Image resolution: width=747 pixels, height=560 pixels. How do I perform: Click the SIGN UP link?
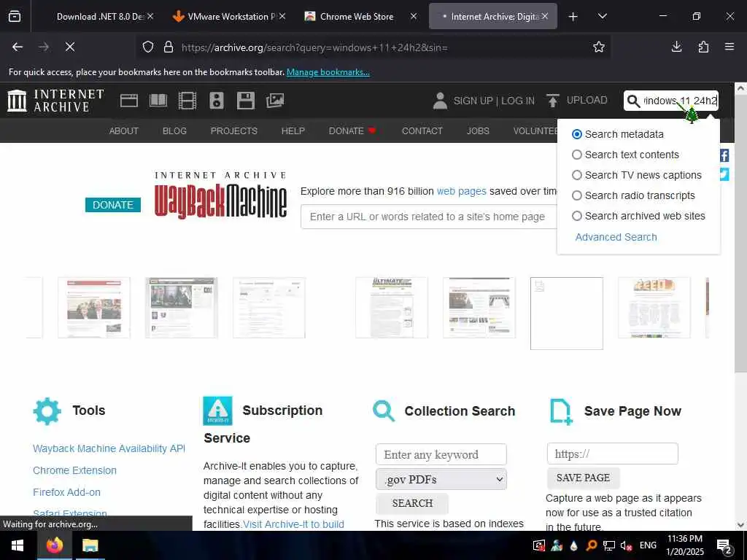pyautogui.click(x=473, y=101)
